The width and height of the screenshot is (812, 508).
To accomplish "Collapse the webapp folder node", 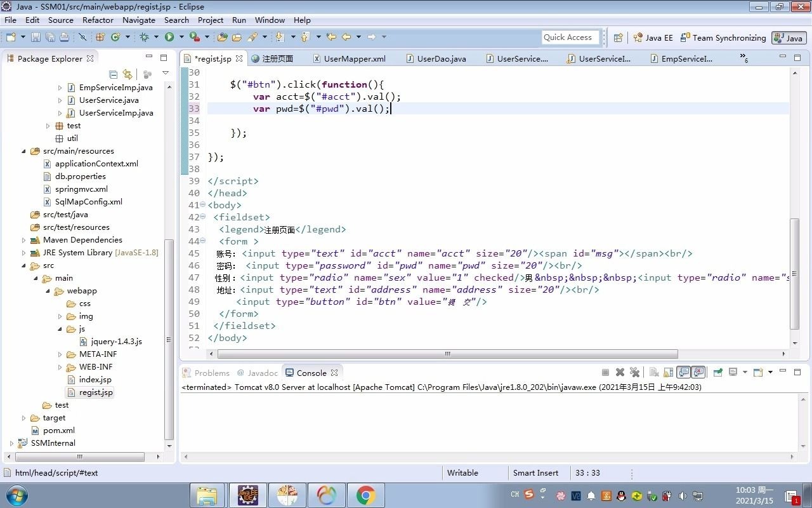I will tap(48, 291).
